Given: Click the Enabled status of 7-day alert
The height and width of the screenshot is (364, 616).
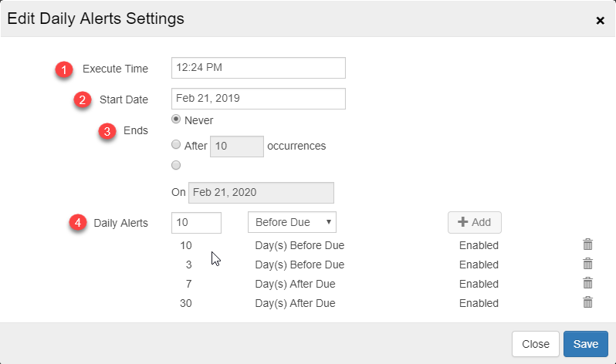Looking at the screenshot, I should (479, 284).
